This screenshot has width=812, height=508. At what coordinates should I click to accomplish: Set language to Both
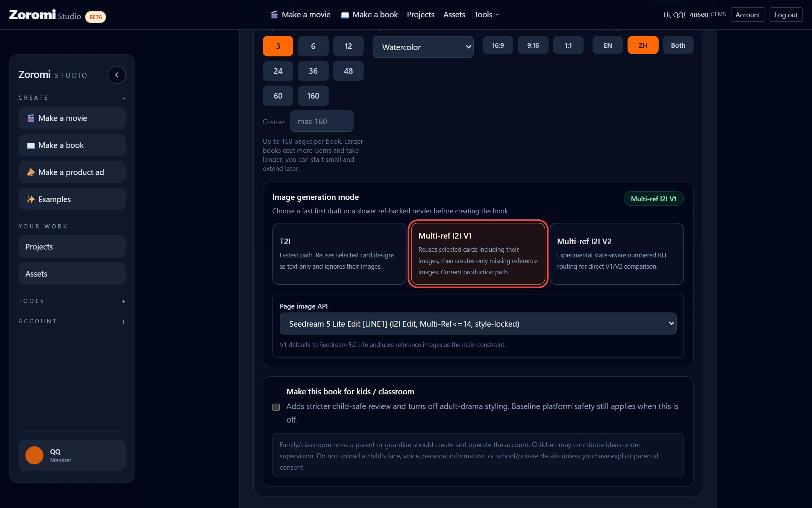click(x=678, y=45)
